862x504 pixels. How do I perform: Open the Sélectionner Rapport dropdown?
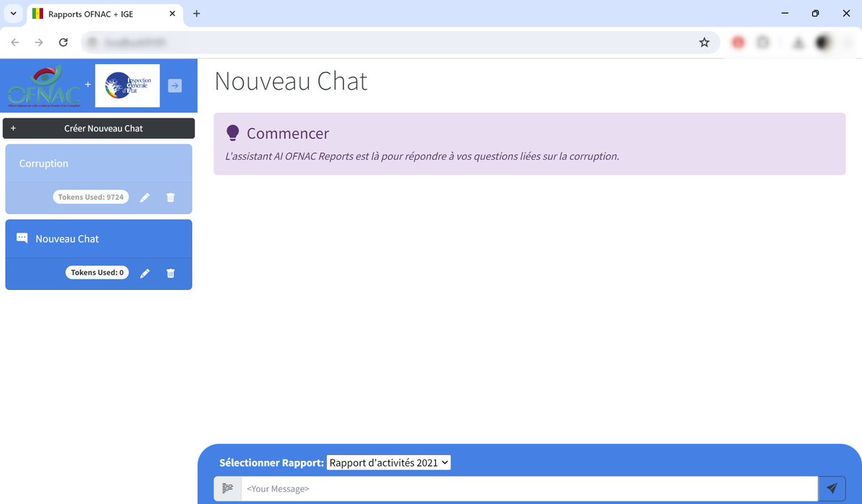click(x=389, y=463)
